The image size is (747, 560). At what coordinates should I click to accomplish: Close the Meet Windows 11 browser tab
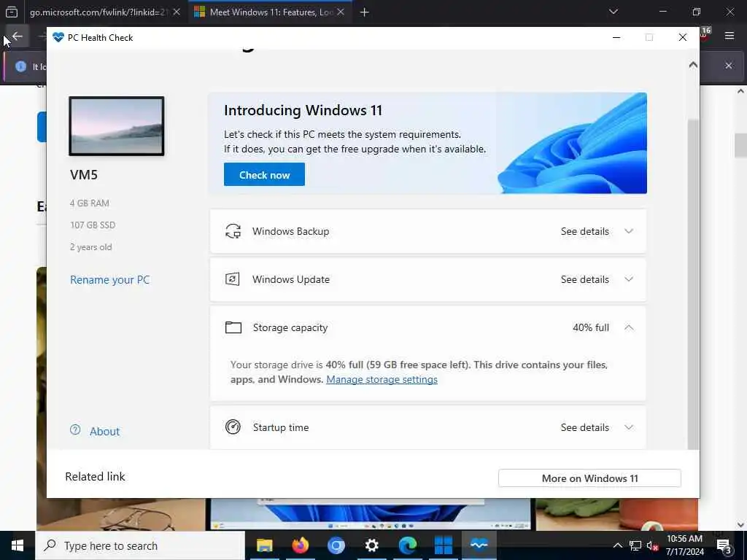tap(341, 12)
